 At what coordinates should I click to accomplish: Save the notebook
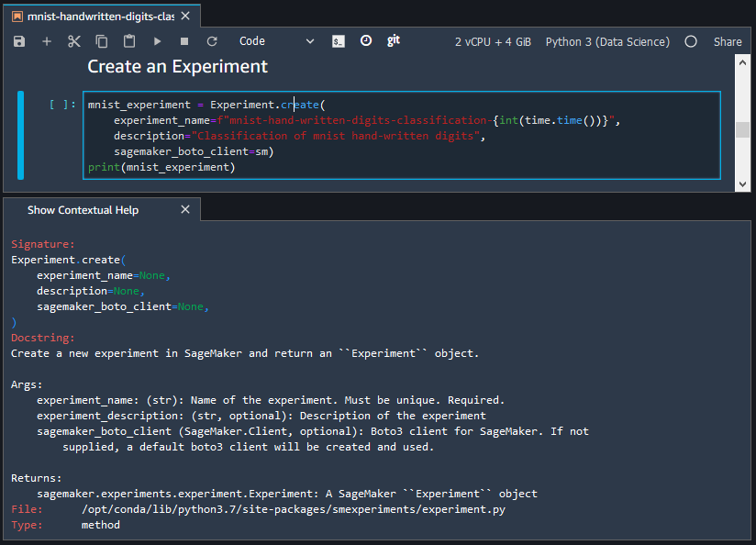coord(18,40)
